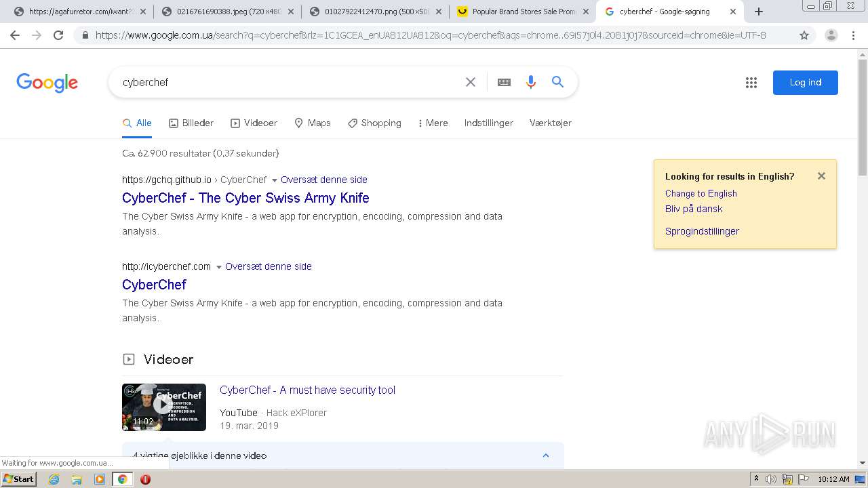Expand gchq.github.io result options arrow
868x488 pixels.
click(x=275, y=180)
